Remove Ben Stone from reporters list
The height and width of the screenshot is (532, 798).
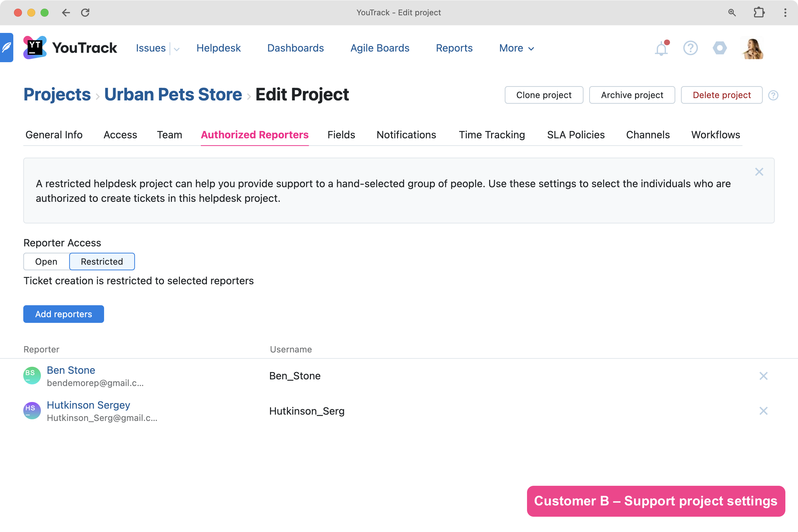click(763, 376)
